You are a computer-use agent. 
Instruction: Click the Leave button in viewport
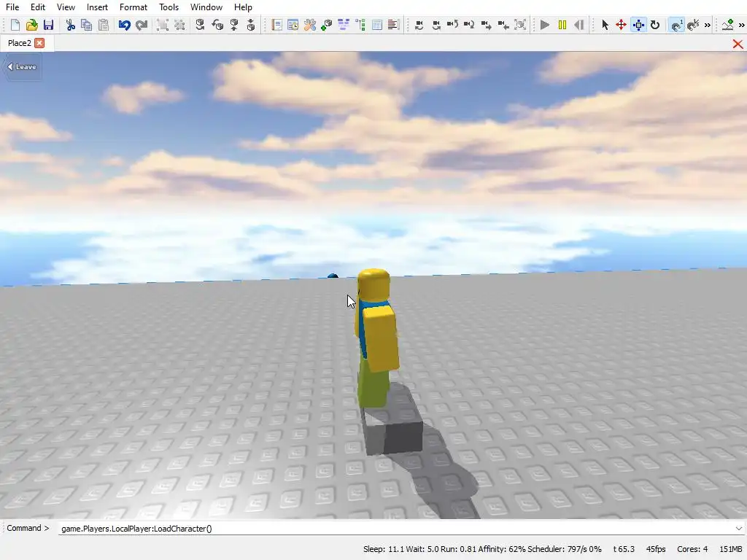click(22, 67)
